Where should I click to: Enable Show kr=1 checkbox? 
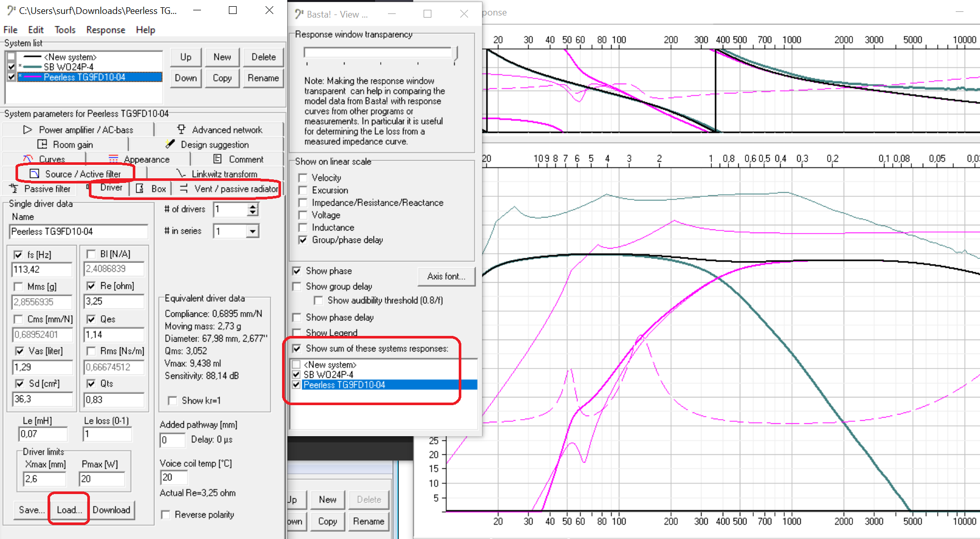(x=173, y=401)
